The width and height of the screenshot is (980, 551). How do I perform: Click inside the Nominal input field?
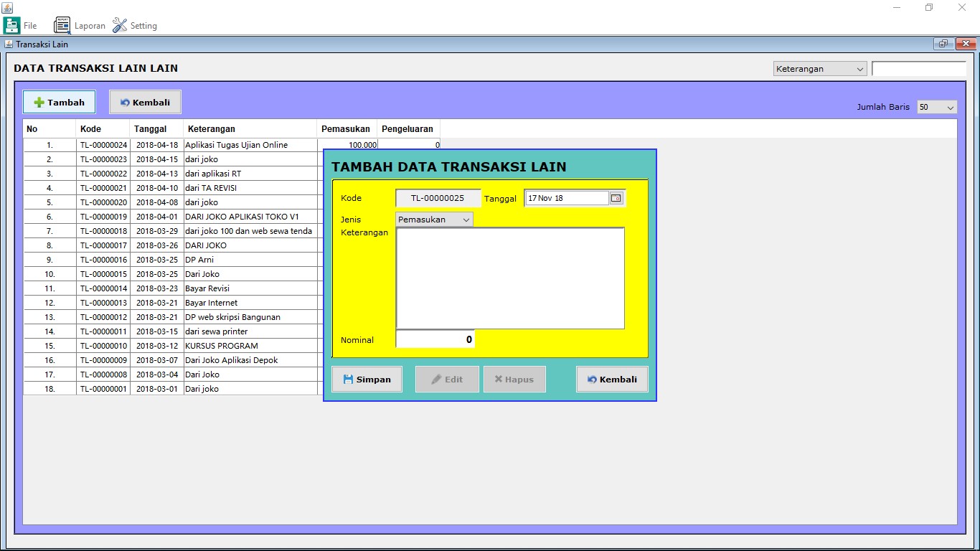coord(434,339)
